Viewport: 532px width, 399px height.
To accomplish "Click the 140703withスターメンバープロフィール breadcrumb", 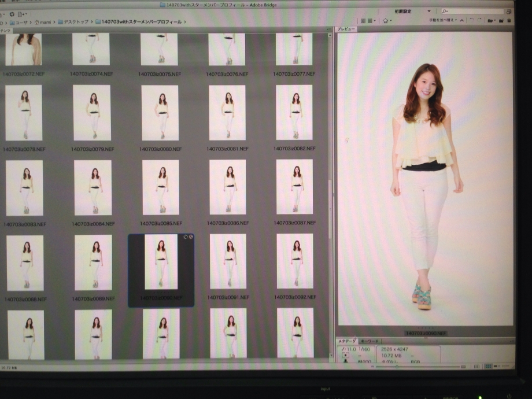I will pyautogui.click(x=138, y=22).
